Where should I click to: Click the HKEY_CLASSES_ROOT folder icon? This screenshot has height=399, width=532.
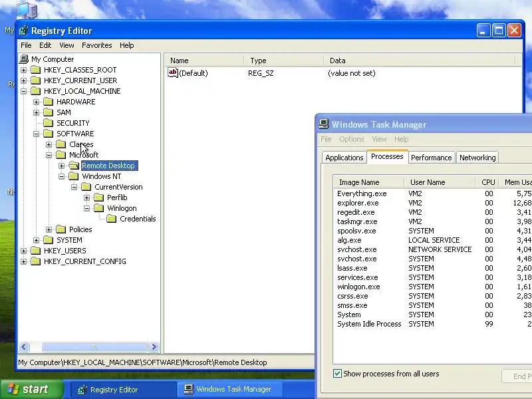coord(36,70)
